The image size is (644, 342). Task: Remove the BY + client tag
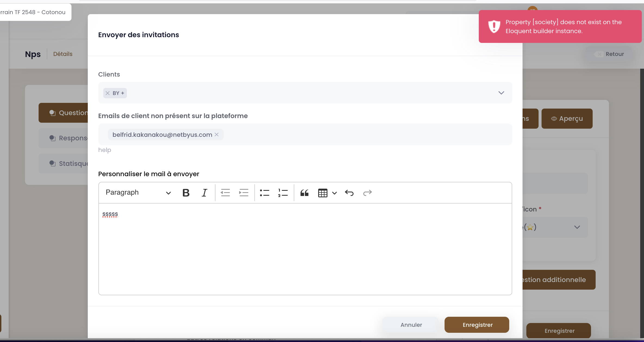click(x=108, y=93)
